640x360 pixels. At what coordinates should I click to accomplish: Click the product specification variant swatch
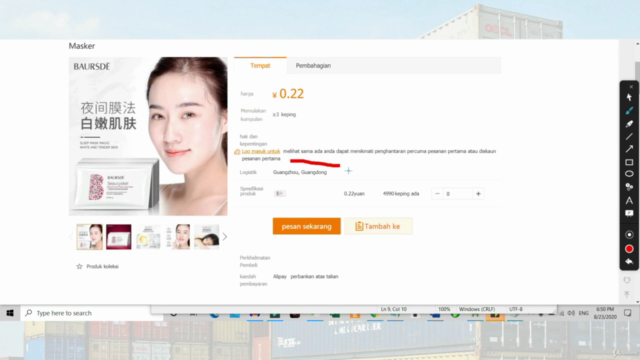(280, 193)
